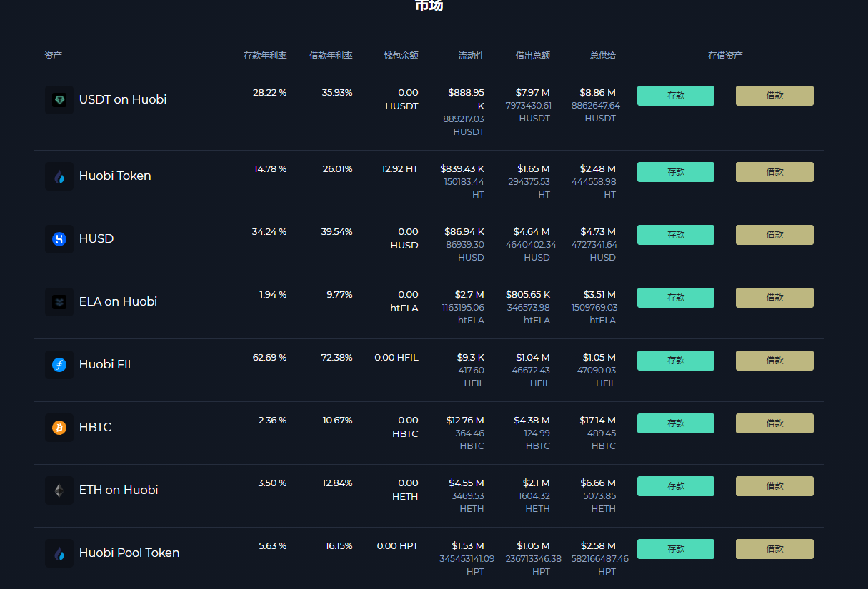Click the 流动性 column header
Screen dimensions: 868x589
point(471,56)
